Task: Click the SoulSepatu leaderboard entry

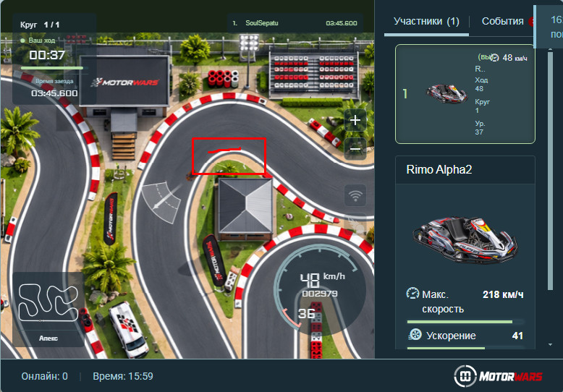Action: (x=295, y=23)
